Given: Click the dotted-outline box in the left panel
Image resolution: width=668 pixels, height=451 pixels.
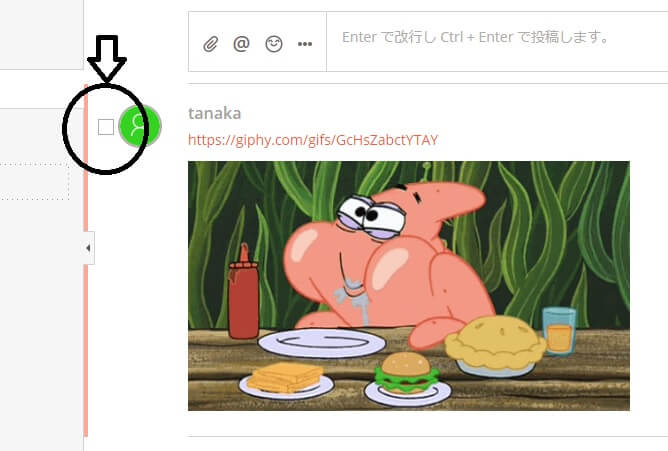Looking at the screenshot, I should (x=34, y=181).
